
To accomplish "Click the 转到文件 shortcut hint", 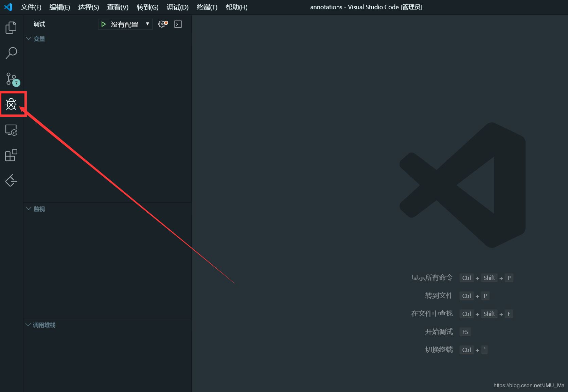I will point(439,296).
